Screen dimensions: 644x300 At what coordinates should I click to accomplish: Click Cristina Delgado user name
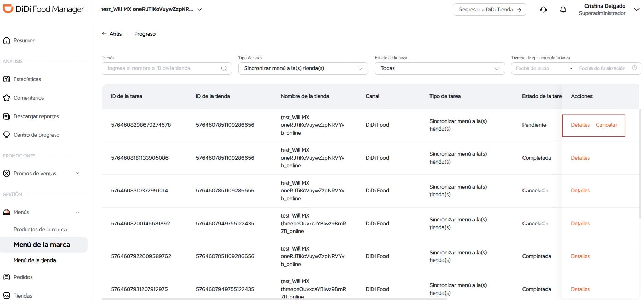(605, 6)
